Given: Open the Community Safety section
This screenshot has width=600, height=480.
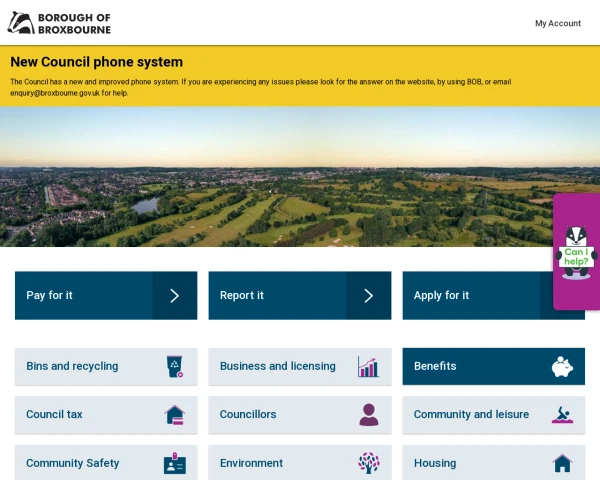Looking at the screenshot, I should click(72, 464).
